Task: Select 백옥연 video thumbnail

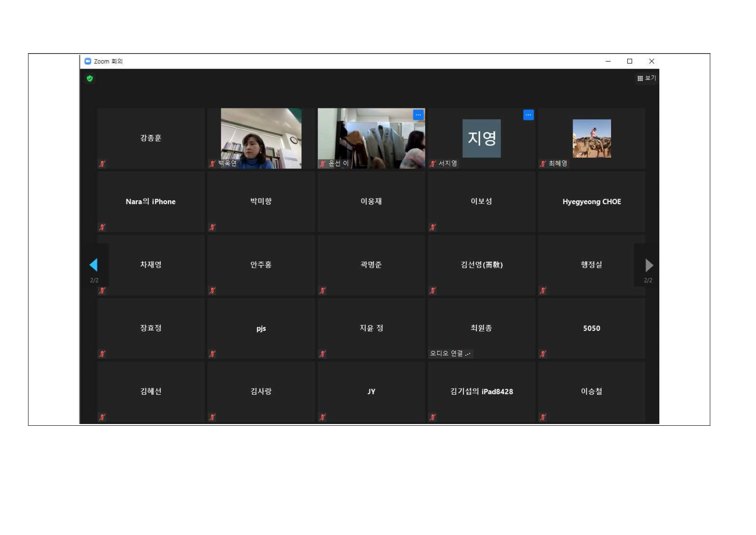Action: click(x=261, y=138)
